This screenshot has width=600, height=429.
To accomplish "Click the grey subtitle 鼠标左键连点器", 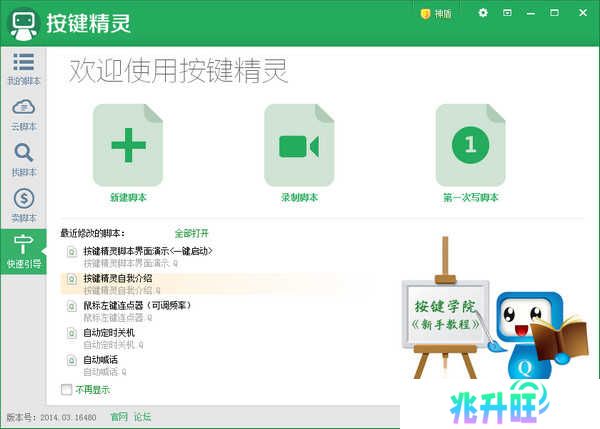I will click(117, 318).
